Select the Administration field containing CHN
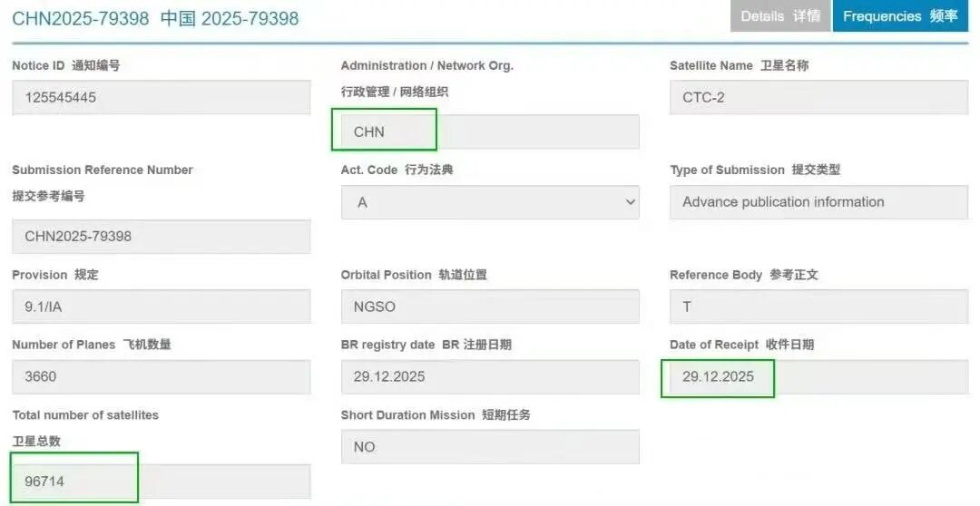Viewport: 980px width, 506px height. pos(490,131)
